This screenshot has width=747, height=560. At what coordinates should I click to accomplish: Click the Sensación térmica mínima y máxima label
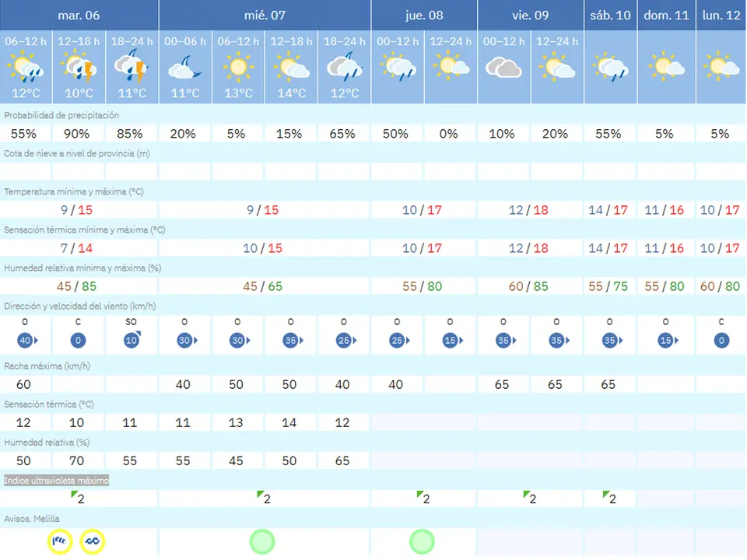(84, 229)
